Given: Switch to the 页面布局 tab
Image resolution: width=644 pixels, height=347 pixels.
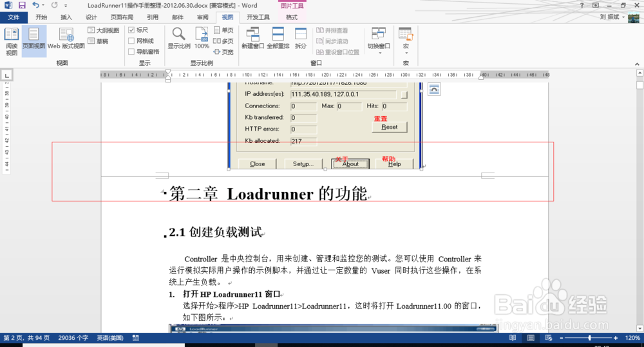Looking at the screenshot, I should tap(122, 17).
